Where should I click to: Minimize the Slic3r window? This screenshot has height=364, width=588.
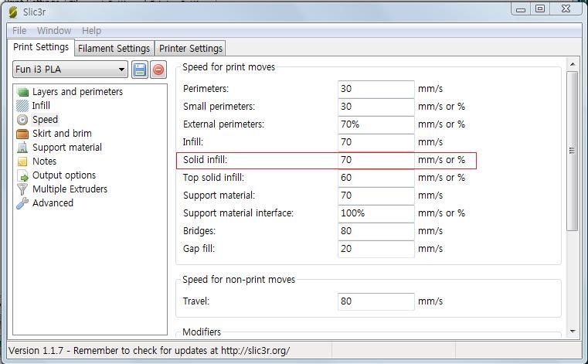click(521, 9)
